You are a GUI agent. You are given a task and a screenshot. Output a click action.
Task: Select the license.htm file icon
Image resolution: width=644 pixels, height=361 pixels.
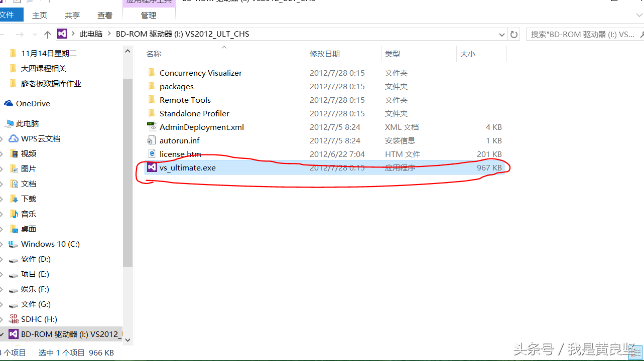[x=152, y=154]
